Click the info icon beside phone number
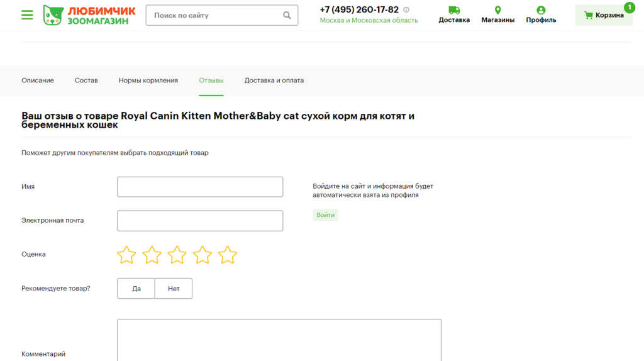644x361 pixels. pos(406,9)
